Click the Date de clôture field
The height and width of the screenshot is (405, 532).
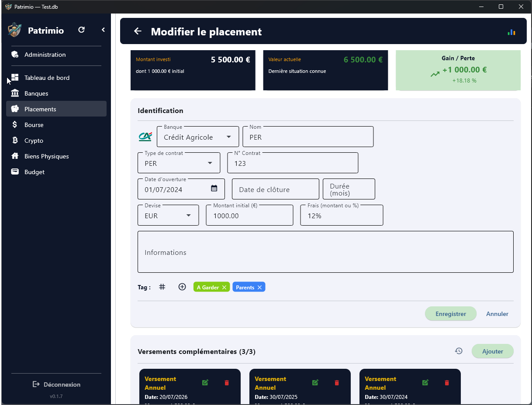click(276, 189)
